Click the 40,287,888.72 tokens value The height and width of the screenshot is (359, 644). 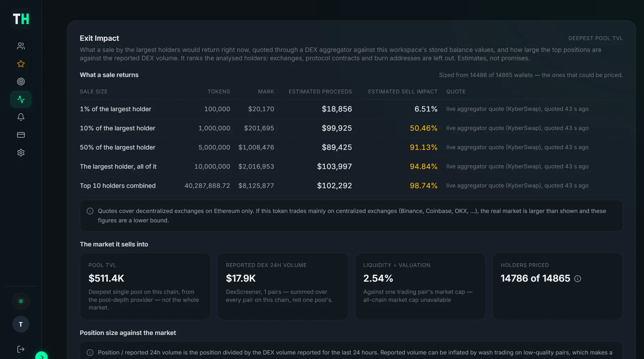[x=207, y=186]
